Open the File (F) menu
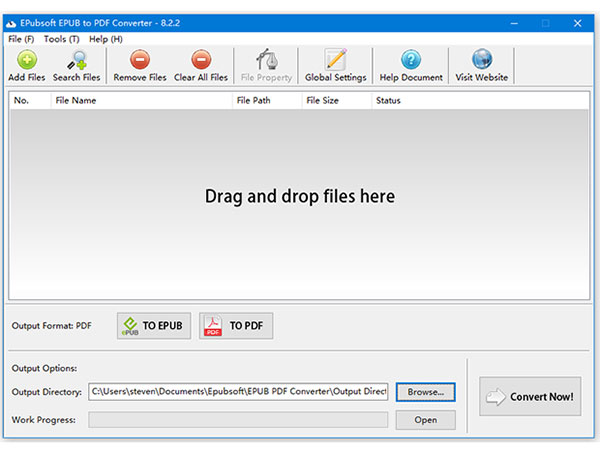Screen dimensions: 600x453 [21, 39]
